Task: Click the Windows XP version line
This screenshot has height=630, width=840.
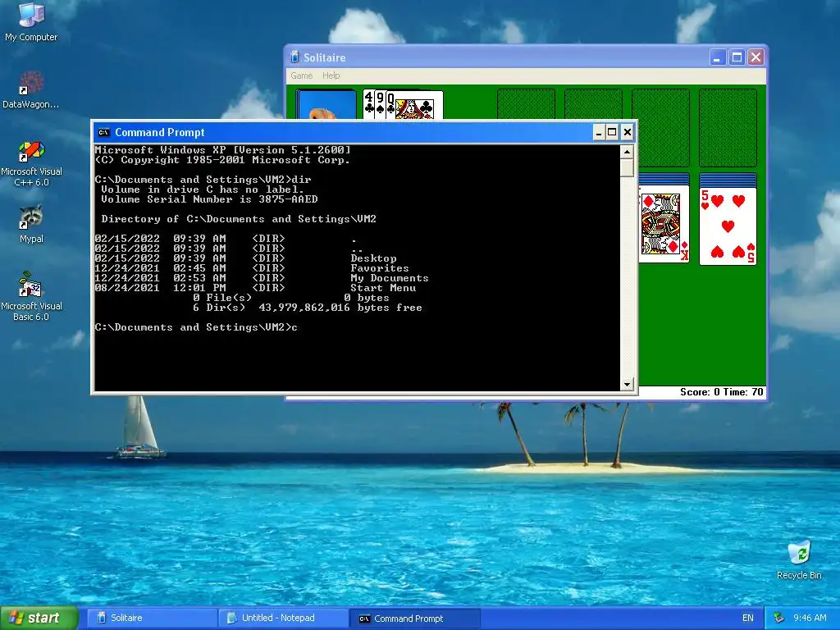Action: 222,150
